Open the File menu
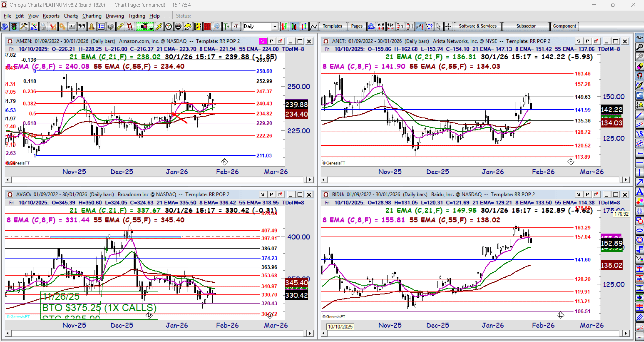Screen dimensions: 644x342 [x=7, y=16]
